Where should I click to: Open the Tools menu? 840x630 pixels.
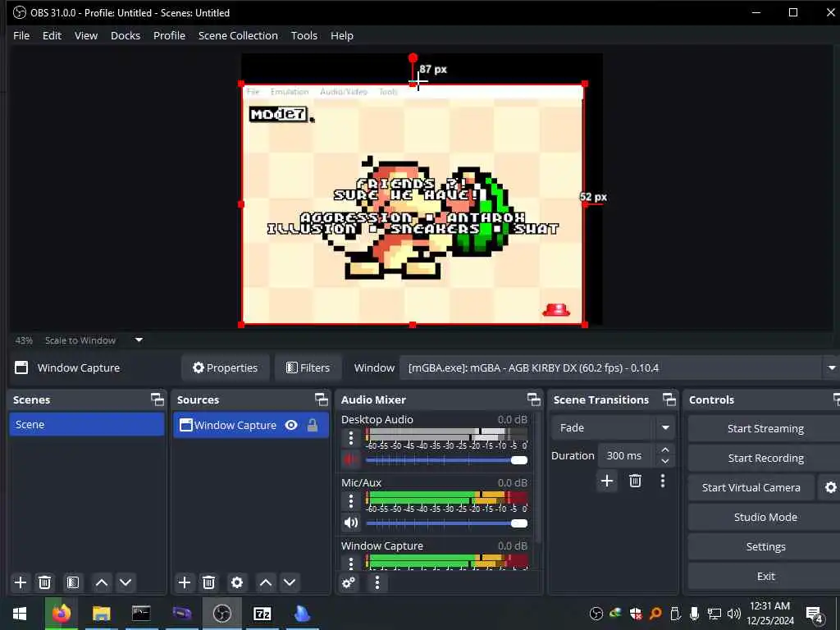click(304, 35)
